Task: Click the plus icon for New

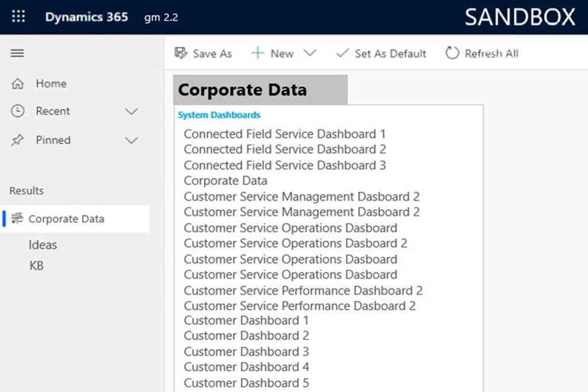Action: click(x=258, y=53)
